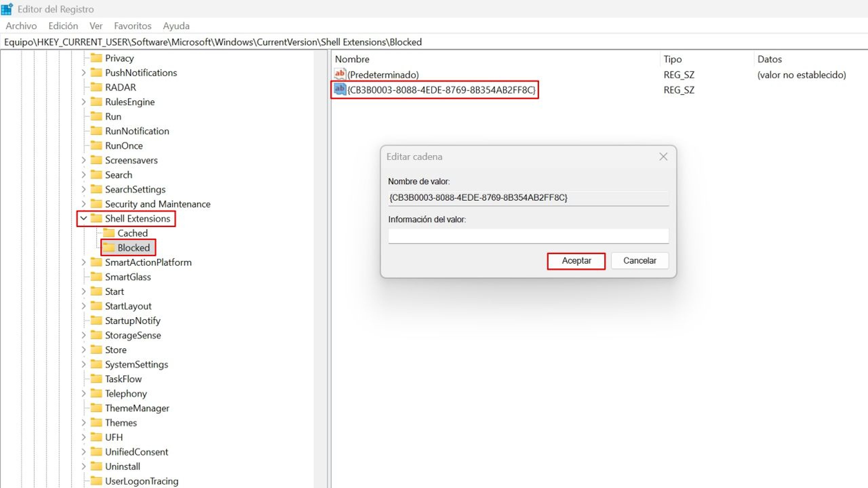Viewport: 868px width, 488px height.
Task: Expand the SmartActionPlatform key
Action: [84, 262]
